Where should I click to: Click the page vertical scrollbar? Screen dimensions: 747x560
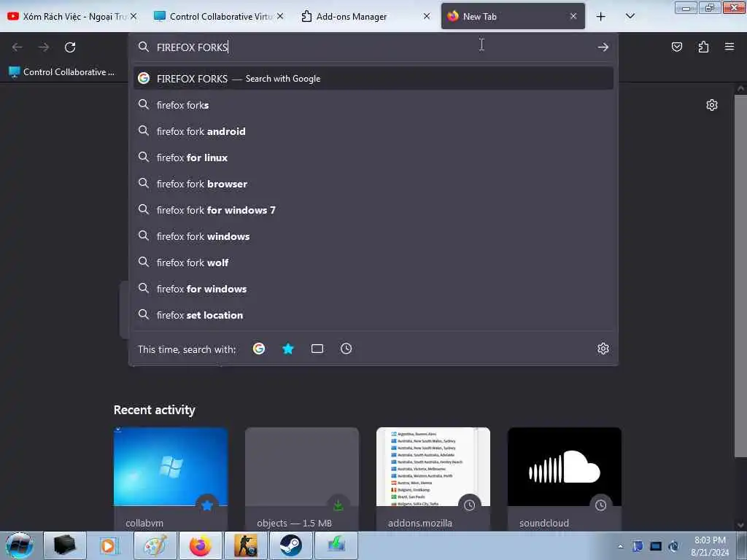(x=740, y=276)
